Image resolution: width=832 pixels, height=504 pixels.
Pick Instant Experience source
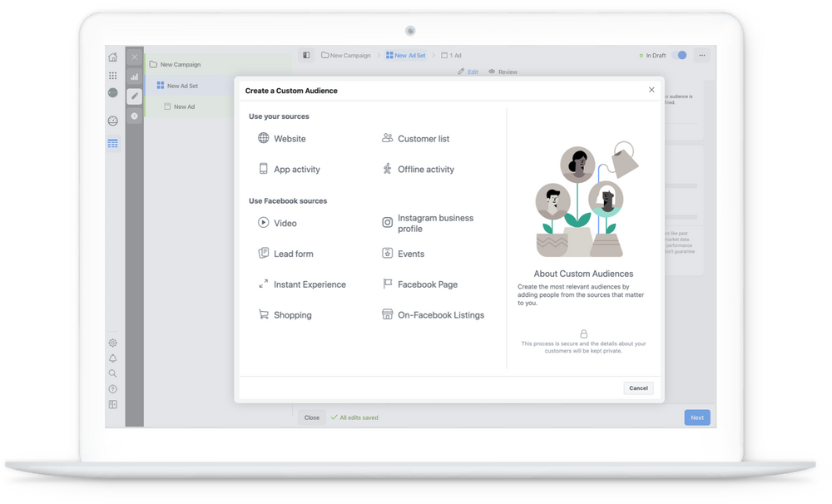point(302,284)
